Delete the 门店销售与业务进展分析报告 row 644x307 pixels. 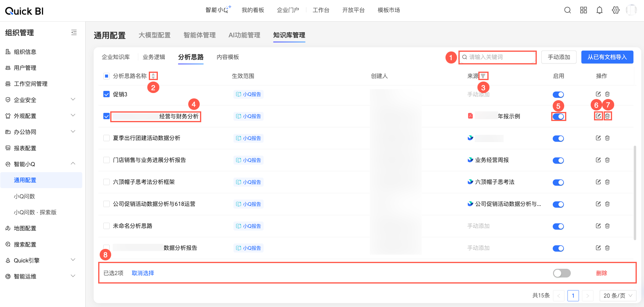tap(608, 160)
